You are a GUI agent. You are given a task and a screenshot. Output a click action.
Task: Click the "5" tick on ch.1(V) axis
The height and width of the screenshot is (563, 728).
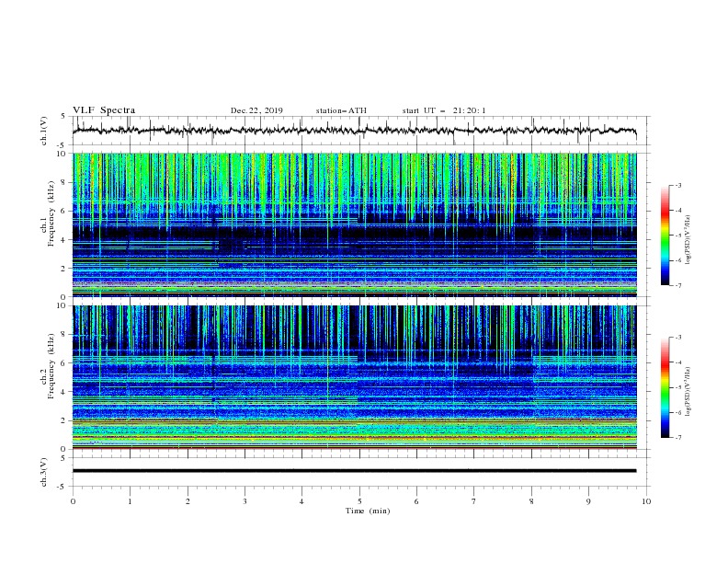(x=63, y=116)
